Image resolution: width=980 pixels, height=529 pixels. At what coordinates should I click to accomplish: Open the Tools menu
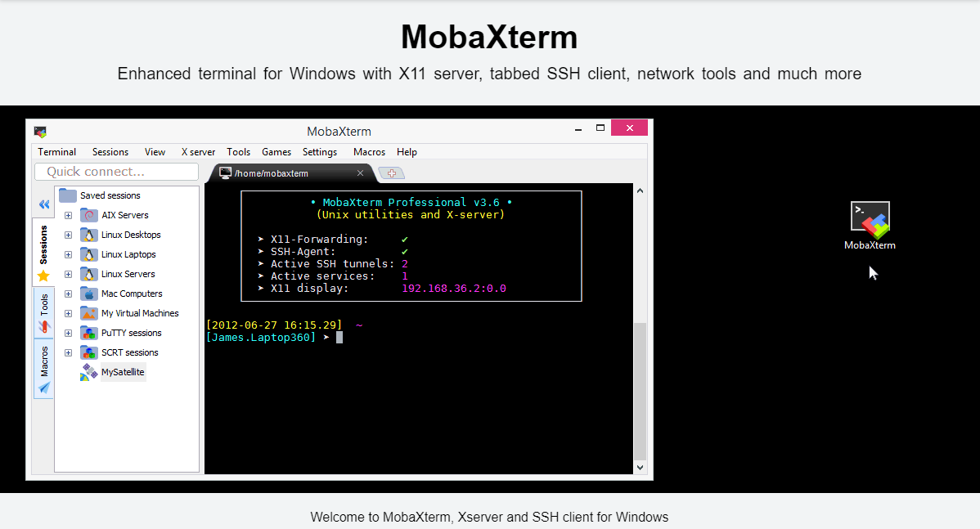(238, 152)
